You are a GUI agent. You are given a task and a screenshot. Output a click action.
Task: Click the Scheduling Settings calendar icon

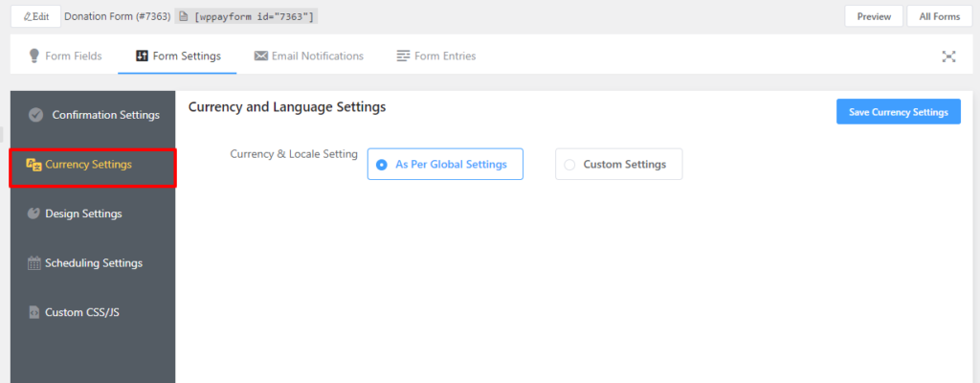(33, 263)
